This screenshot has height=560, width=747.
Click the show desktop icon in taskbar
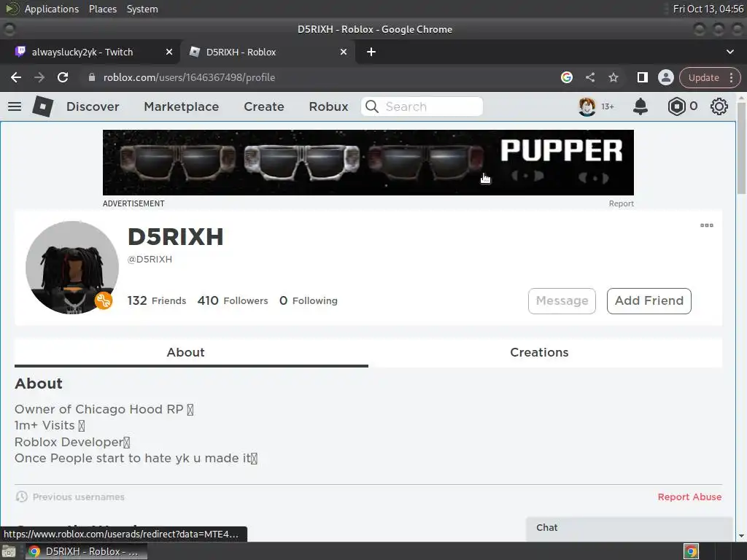tap(9, 551)
